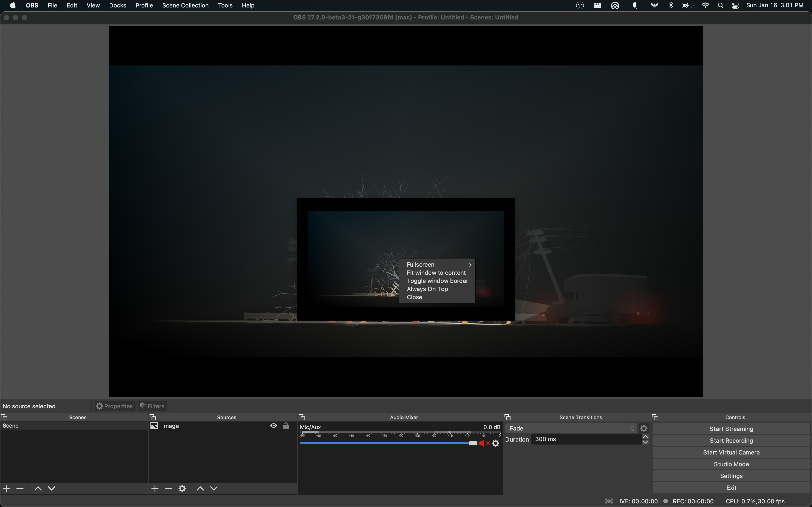Undock the Audio Mixer panel icon

[302, 417]
